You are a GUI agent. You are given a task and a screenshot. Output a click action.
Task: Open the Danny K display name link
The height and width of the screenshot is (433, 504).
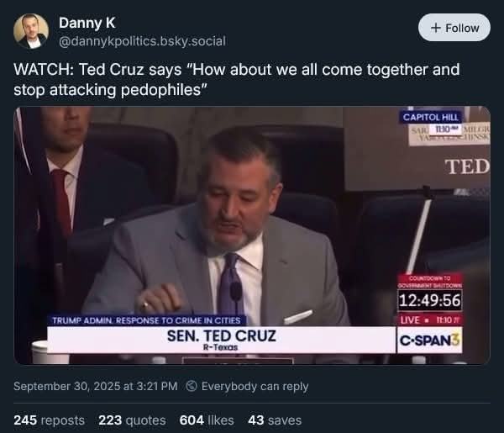click(x=87, y=23)
